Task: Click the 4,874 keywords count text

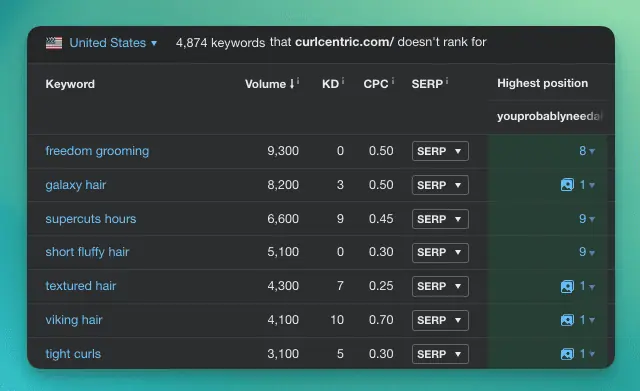Action: point(220,43)
